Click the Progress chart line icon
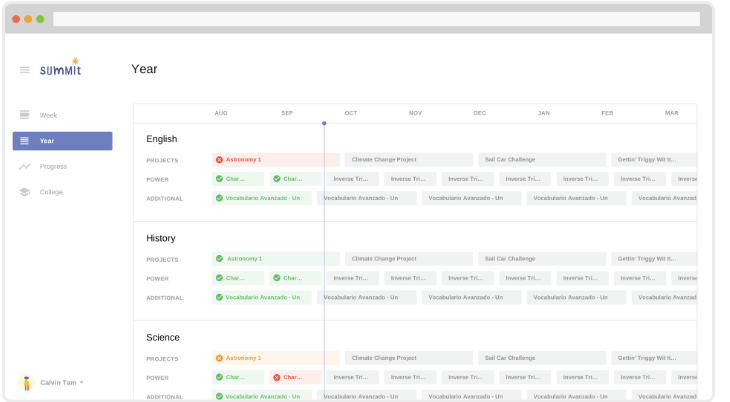The height and width of the screenshot is (402, 730). pos(25,166)
